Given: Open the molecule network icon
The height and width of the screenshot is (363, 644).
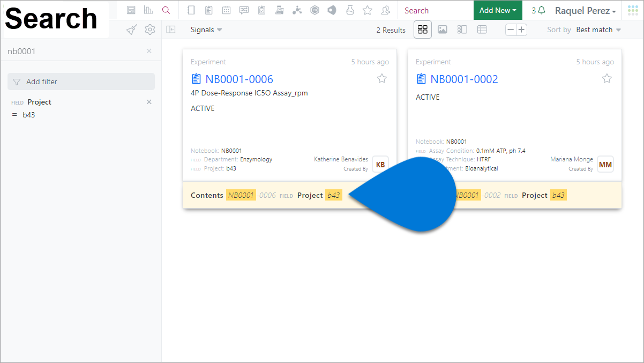Looking at the screenshot, I should [x=297, y=10].
